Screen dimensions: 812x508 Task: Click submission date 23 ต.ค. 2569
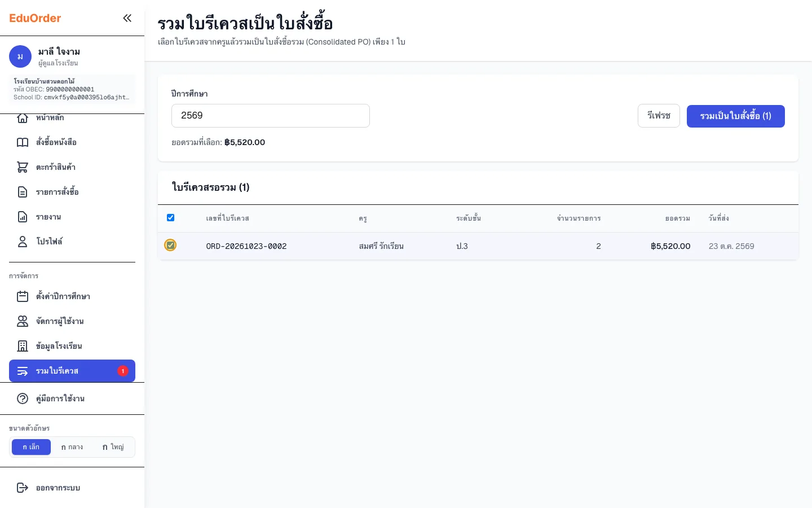pos(731,246)
